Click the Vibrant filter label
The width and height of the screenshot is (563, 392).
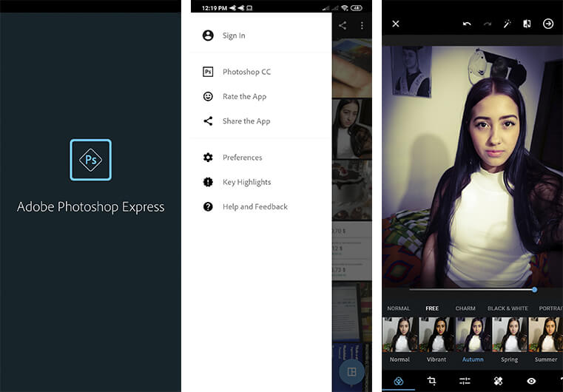[436, 359]
